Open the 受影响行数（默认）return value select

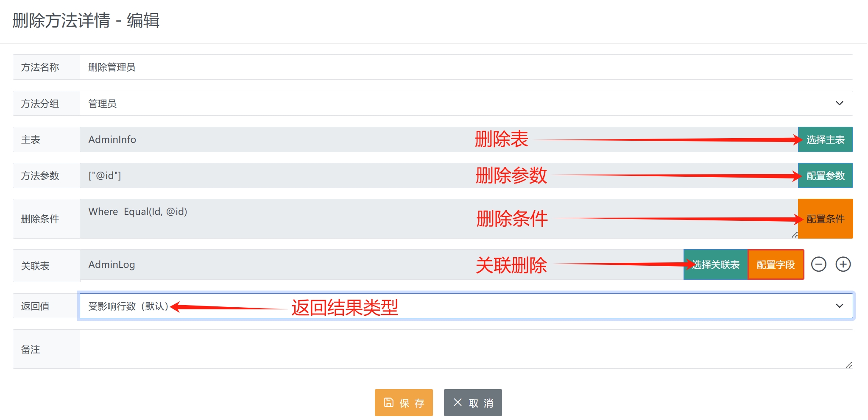click(x=466, y=306)
